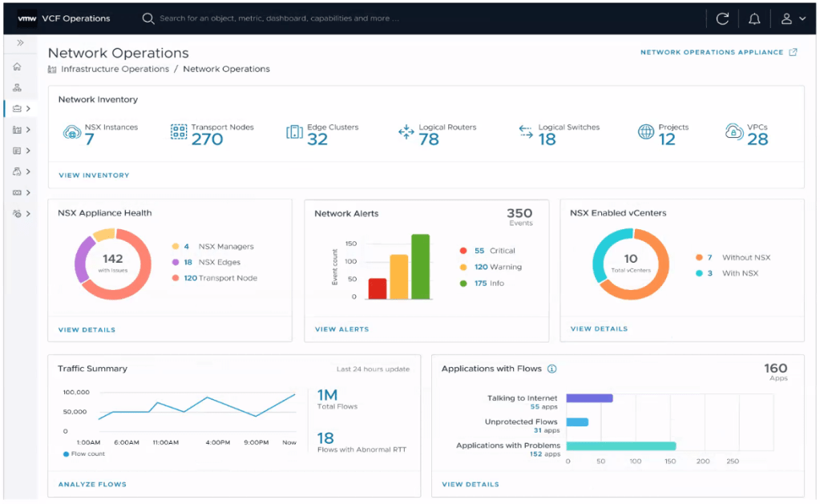The width and height of the screenshot is (820, 504).
Task: Open the notifications bell icon
Action: pyautogui.click(x=754, y=18)
